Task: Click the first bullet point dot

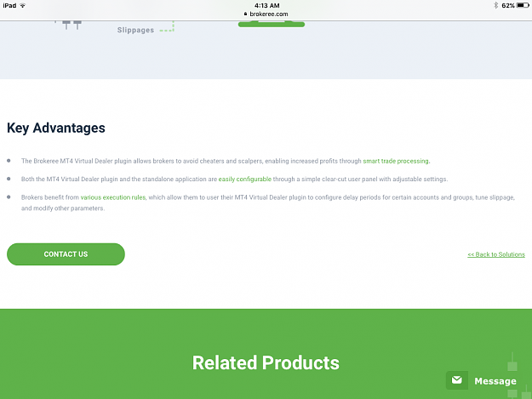Action: click(9, 161)
